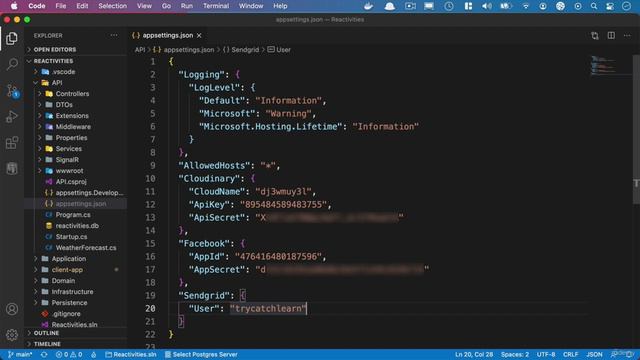
Task: Change indentation via Spaces: 2
Action: [515, 354]
